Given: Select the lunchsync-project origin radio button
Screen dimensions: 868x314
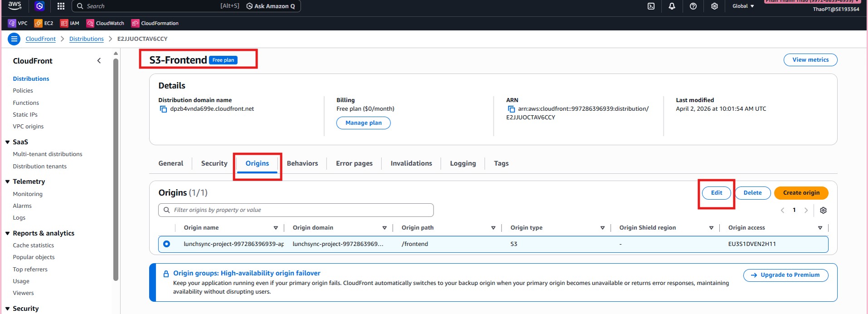Looking at the screenshot, I should (x=166, y=244).
